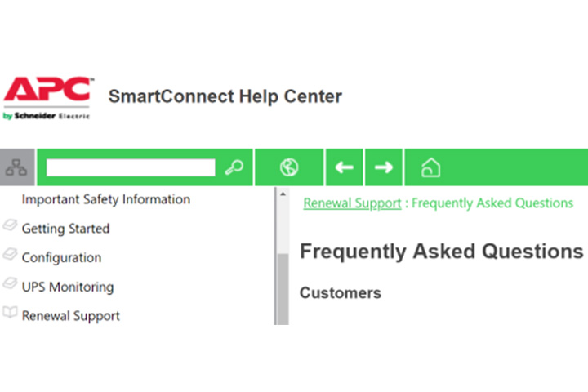588x392 pixels.
Task: Toggle the table of contents panel icon
Action: 16,168
